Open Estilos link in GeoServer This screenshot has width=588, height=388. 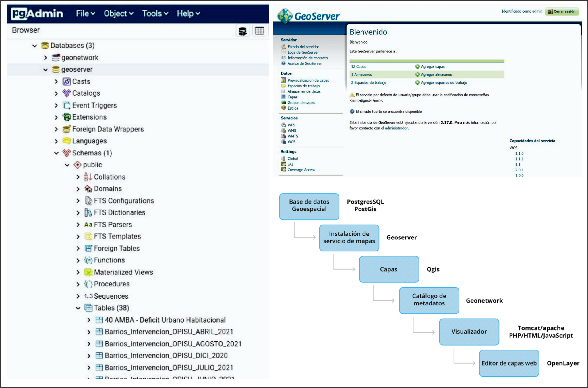click(x=293, y=108)
